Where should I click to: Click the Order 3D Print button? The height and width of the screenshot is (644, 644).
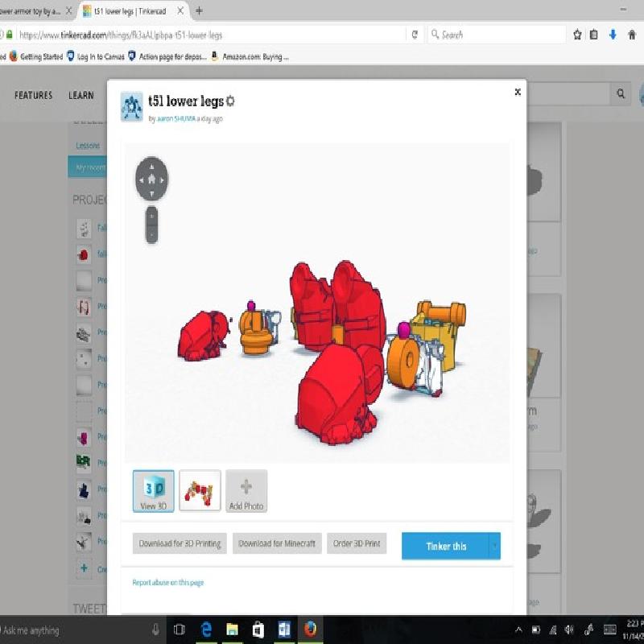pos(357,543)
